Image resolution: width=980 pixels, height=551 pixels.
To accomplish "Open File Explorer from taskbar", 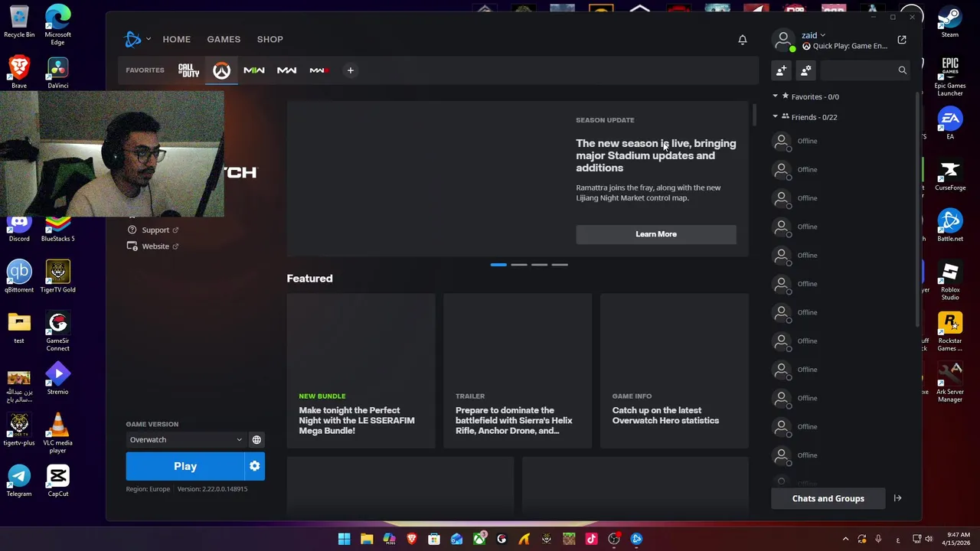I will point(367,539).
